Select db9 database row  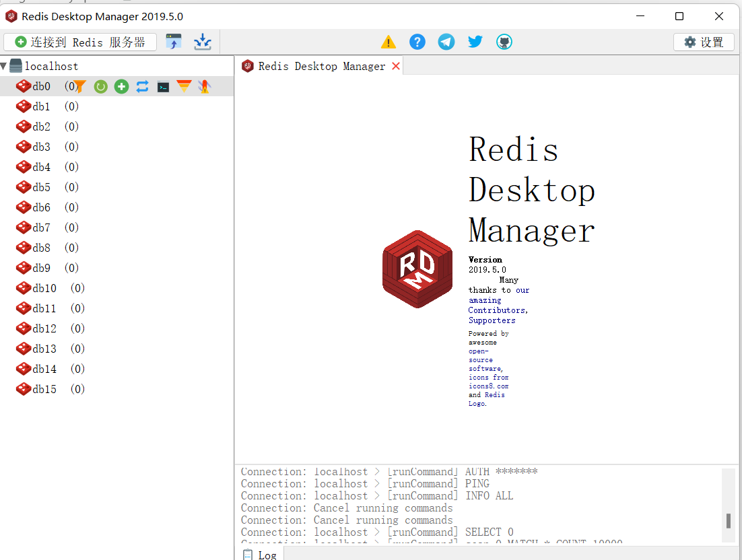pyautogui.click(x=116, y=268)
